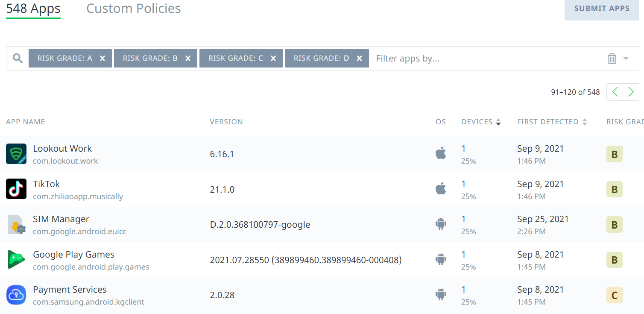The image size is (644, 314).
Task: Go to the next page of apps
Action: click(x=631, y=92)
